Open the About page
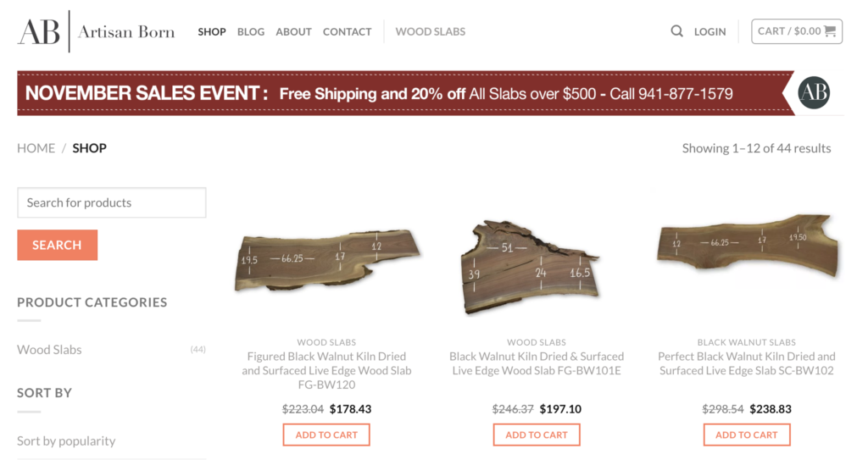Image resolution: width=868 pixels, height=465 pixels. click(x=293, y=31)
